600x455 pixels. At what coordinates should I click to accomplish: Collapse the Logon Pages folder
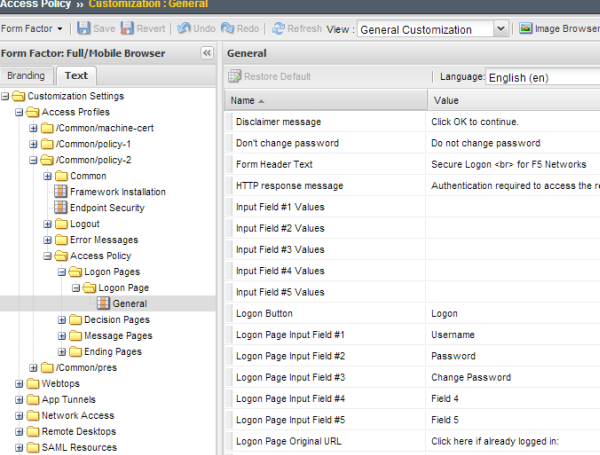61,272
